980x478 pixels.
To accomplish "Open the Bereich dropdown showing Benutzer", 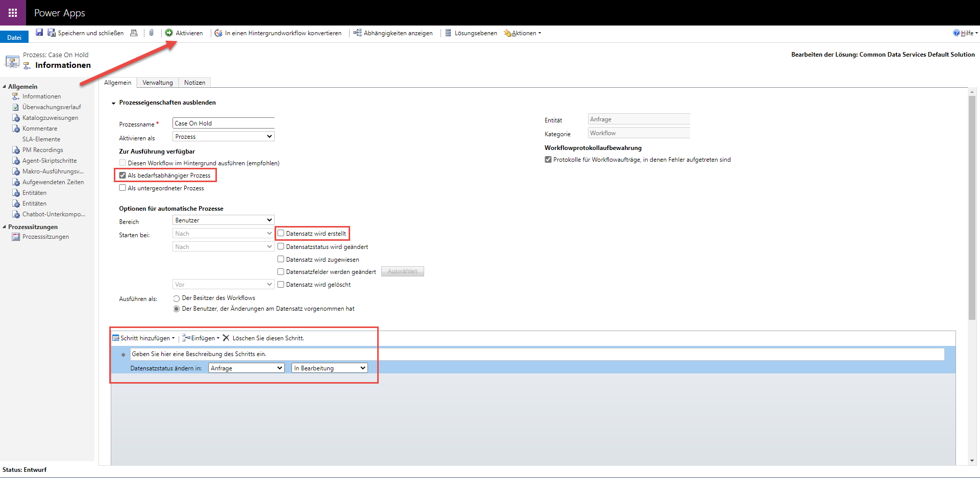I will 224,220.
